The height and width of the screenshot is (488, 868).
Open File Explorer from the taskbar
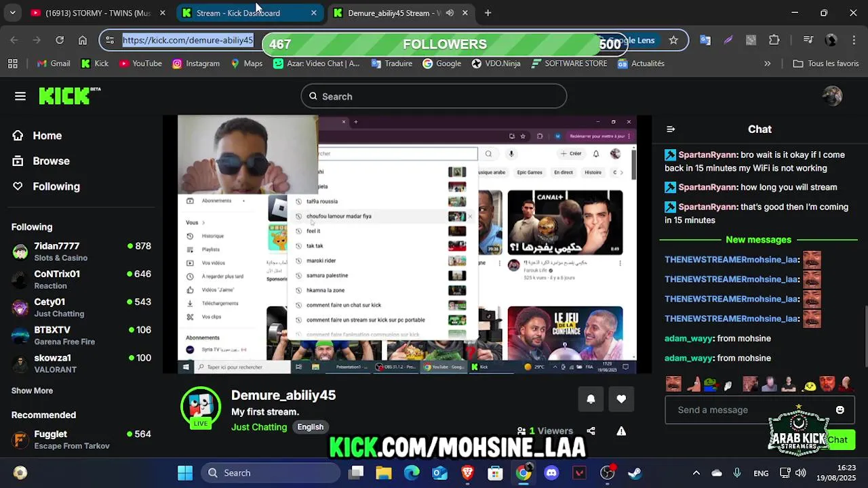tap(384, 473)
